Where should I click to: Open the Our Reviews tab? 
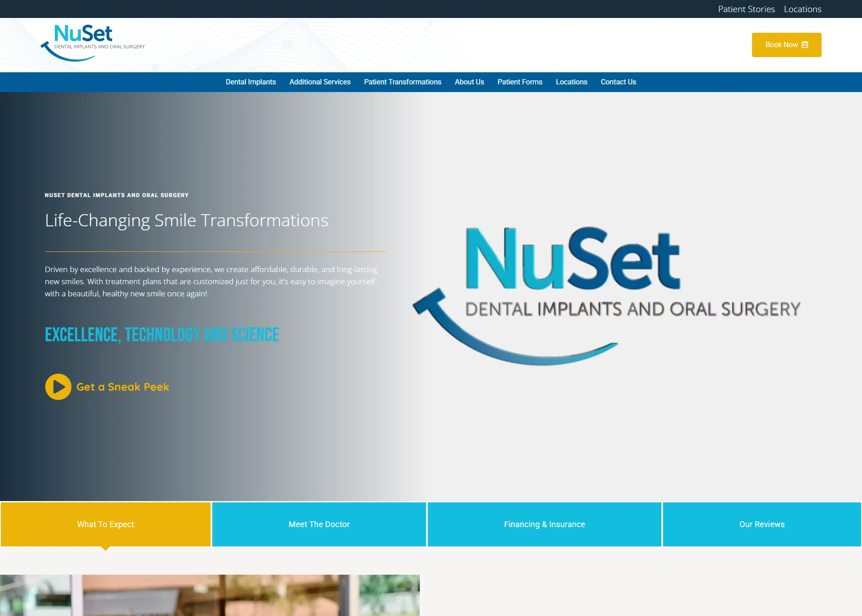click(761, 524)
